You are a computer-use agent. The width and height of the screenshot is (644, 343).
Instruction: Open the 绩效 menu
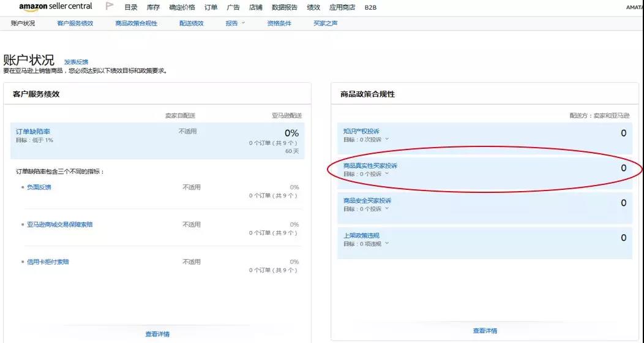click(313, 7)
